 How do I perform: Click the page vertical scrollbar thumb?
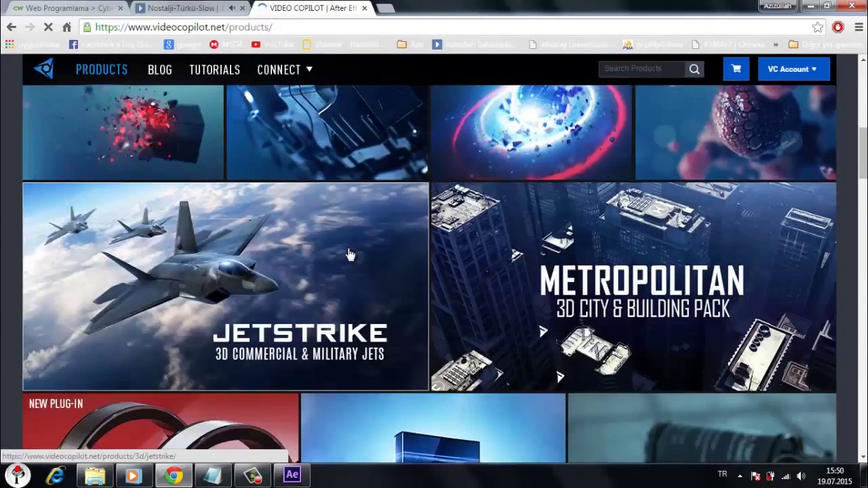pos(863,152)
